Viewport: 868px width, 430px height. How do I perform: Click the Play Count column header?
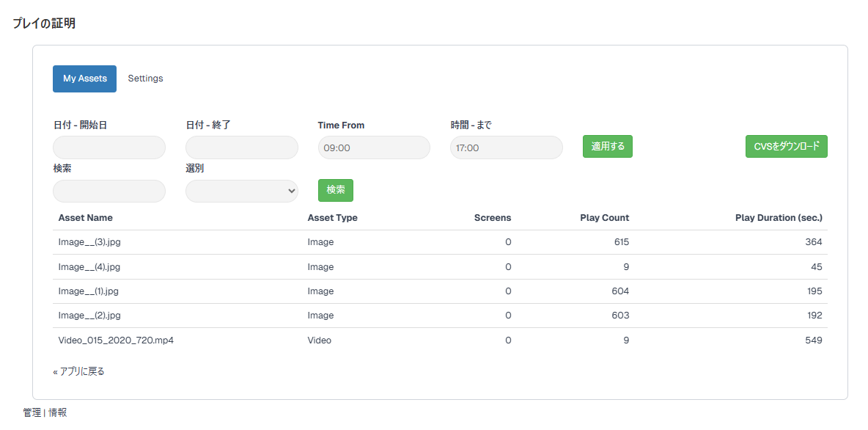(x=605, y=218)
